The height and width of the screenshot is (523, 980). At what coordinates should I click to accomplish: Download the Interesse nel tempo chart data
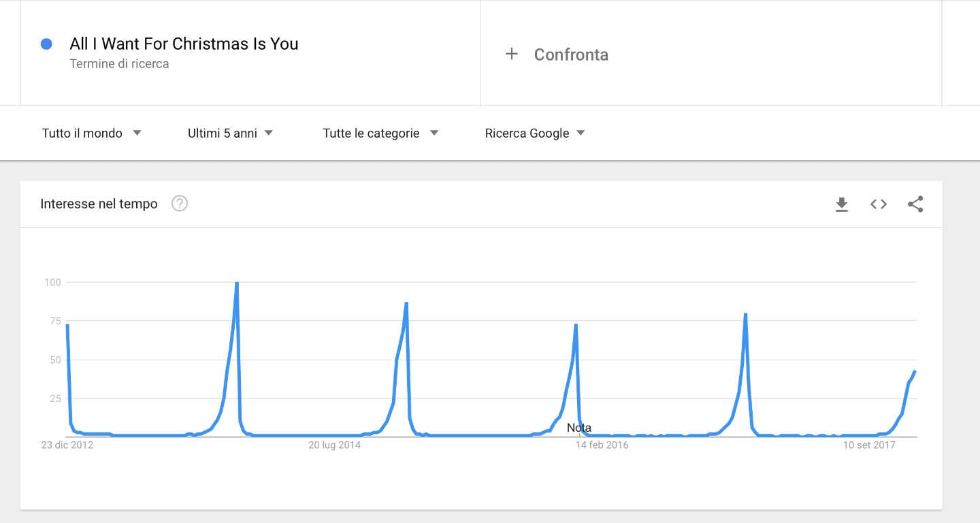tap(842, 204)
